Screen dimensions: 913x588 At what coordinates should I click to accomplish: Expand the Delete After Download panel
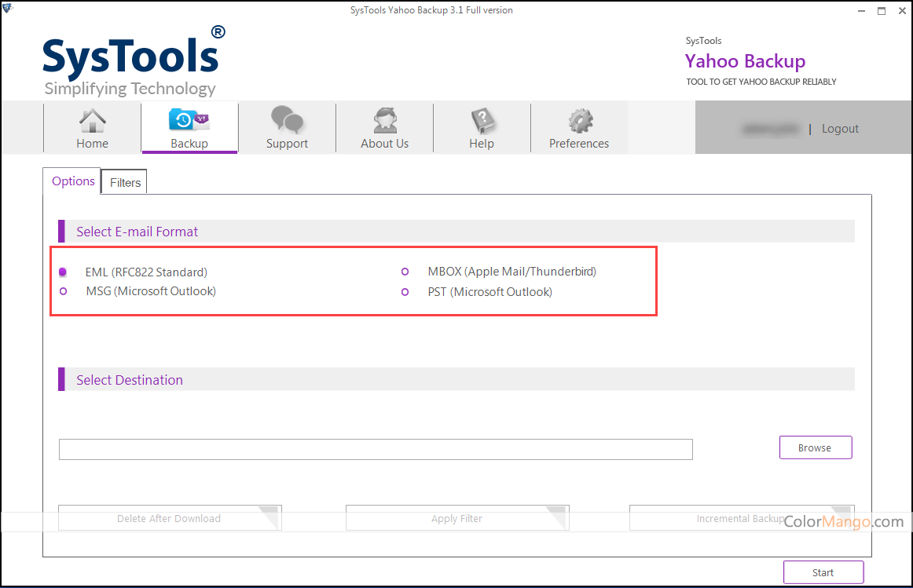[169, 518]
